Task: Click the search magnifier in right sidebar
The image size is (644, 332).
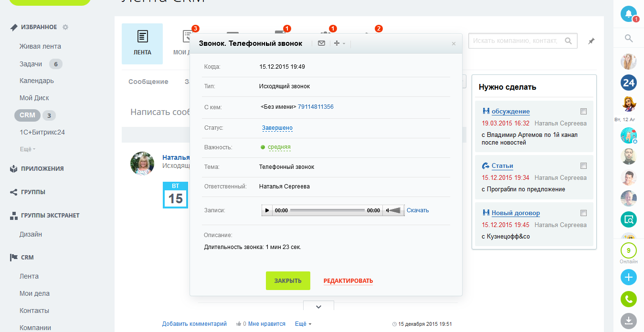Action: [629, 39]
